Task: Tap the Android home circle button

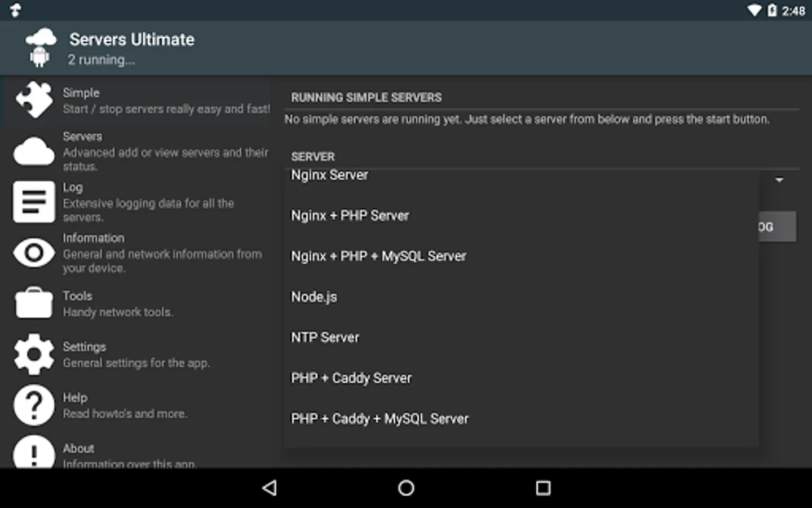Action: tap(406, 488)
